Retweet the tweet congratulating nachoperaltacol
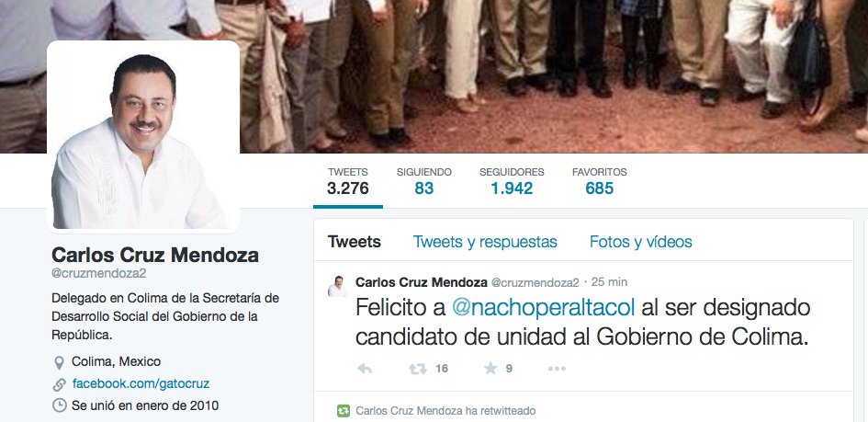Viewport: 868px width, 422px height. point(418,369)
